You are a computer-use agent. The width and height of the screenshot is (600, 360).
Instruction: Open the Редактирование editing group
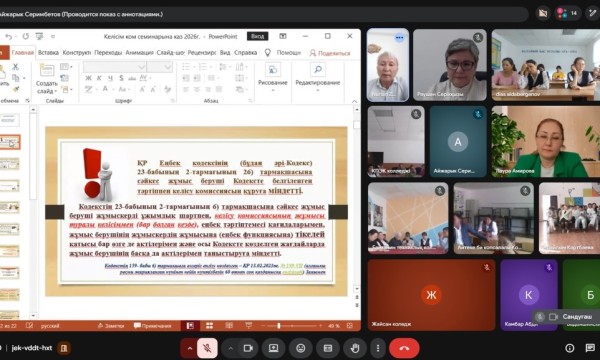318,78
